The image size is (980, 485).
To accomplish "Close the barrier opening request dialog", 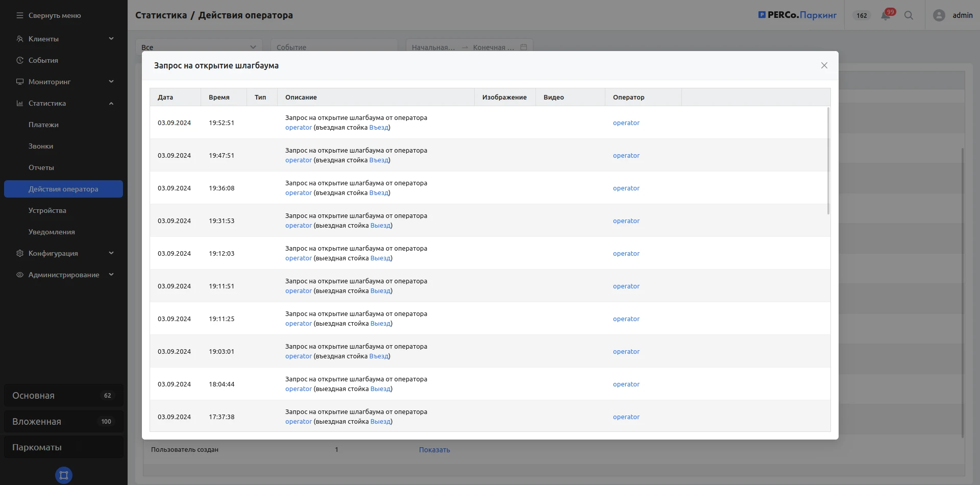I will click(x=824, y=65).
